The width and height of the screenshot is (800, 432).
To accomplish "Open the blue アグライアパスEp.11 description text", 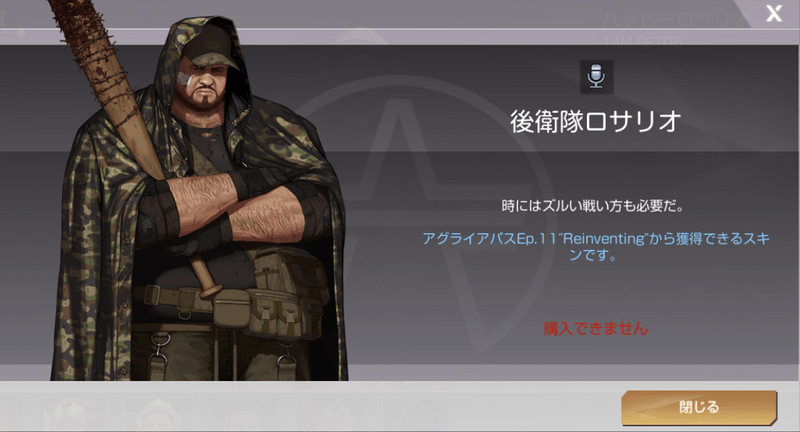I will pyautogui.click(x=596, y=246).
